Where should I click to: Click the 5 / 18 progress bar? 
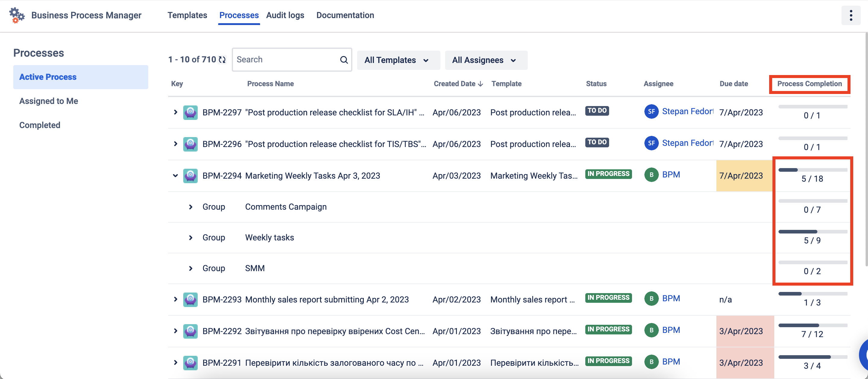click(x=813, y=170)
